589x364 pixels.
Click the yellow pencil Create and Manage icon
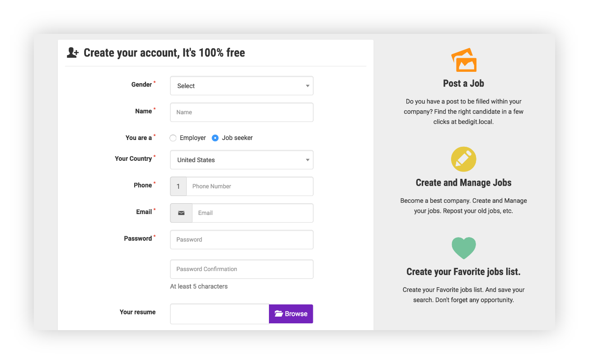pyautogui.click(x=463, y=159)
